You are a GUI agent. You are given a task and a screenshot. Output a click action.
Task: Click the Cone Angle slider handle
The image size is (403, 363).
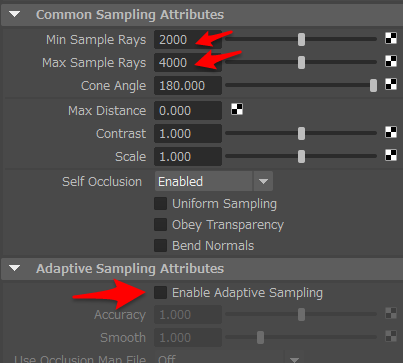(x=373, y=86)
